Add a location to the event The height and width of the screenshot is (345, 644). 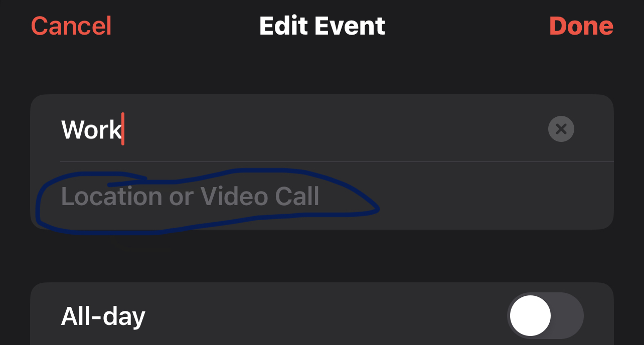(190, 197)
